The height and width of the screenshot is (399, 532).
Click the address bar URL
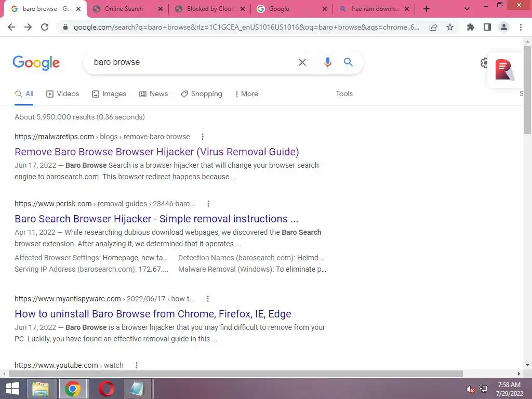[x=246, y=27]
